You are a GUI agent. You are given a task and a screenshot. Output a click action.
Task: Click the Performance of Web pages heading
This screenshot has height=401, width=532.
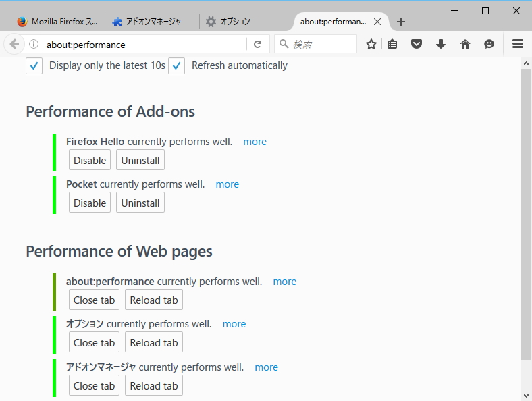click(119, 251)
